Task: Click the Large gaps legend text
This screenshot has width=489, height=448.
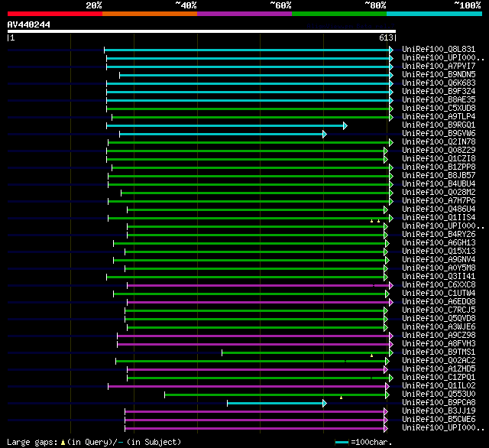Action: [x=94, y=442]
